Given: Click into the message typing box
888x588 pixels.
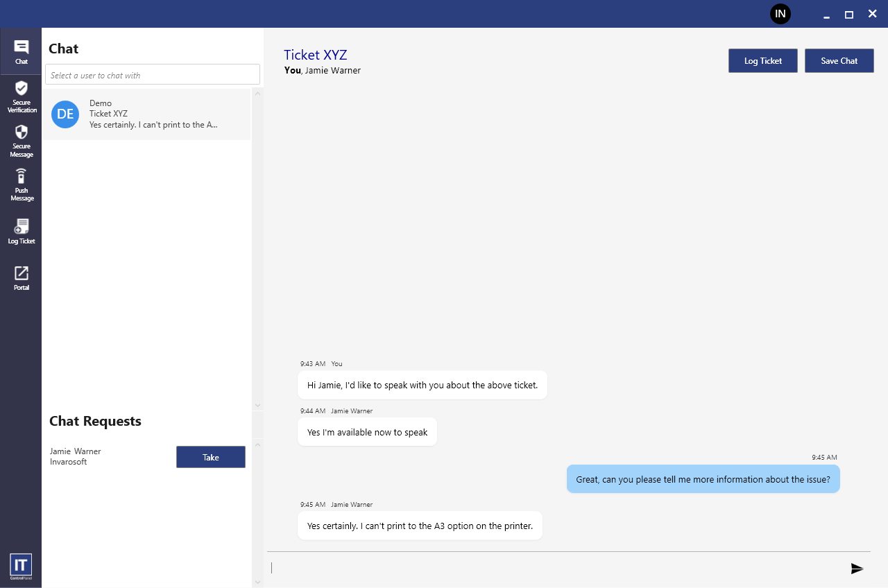Looking at the screenshot, I should [x=555, y=569].
